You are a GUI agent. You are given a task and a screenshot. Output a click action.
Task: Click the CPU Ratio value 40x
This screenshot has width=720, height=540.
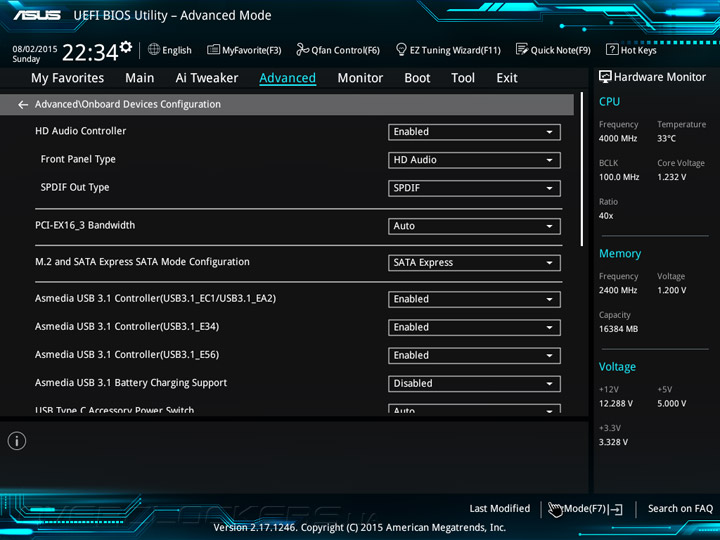point(606,215)
